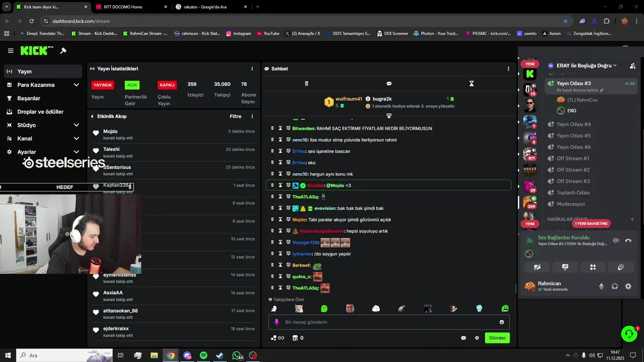Click the Kick logo in header
This screenshot has width=644, height=362.
37,50
